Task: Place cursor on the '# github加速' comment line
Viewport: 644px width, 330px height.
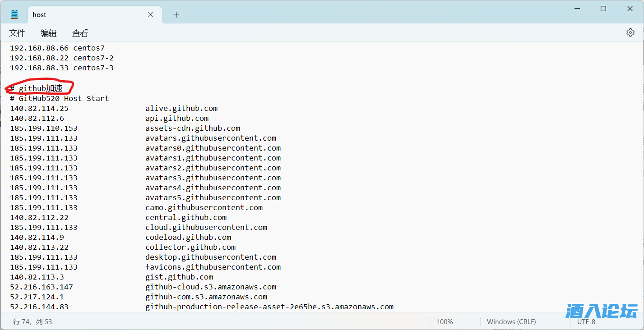Action: (x=41, y=88)
